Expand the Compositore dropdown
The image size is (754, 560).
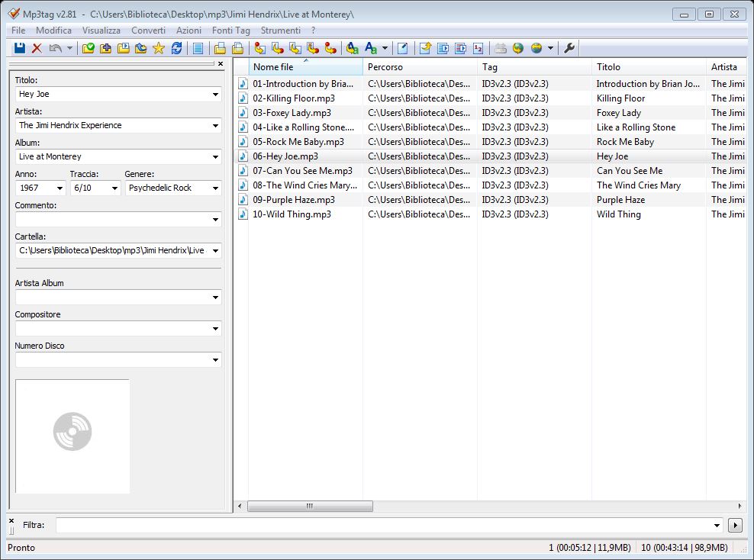point(215,329)
